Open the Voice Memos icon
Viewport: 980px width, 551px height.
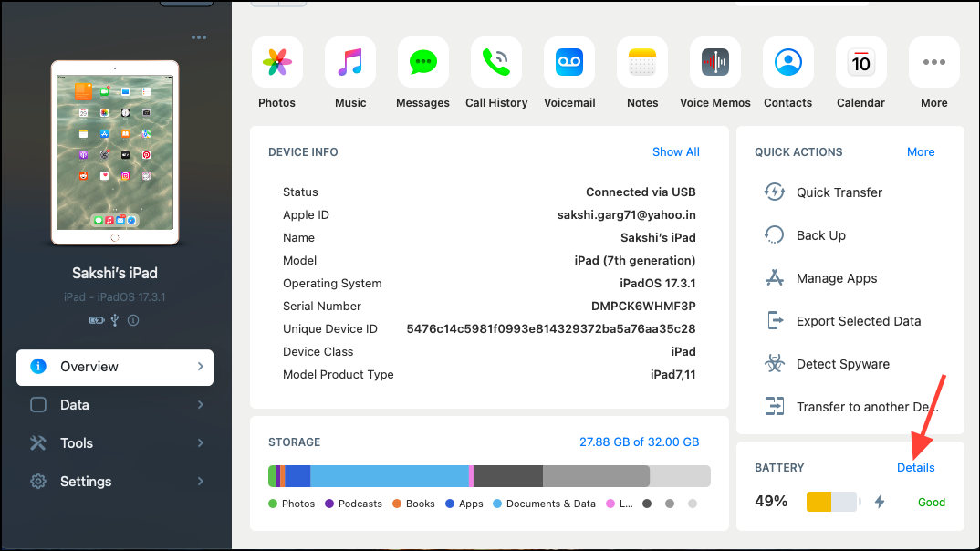click(715, 62)
